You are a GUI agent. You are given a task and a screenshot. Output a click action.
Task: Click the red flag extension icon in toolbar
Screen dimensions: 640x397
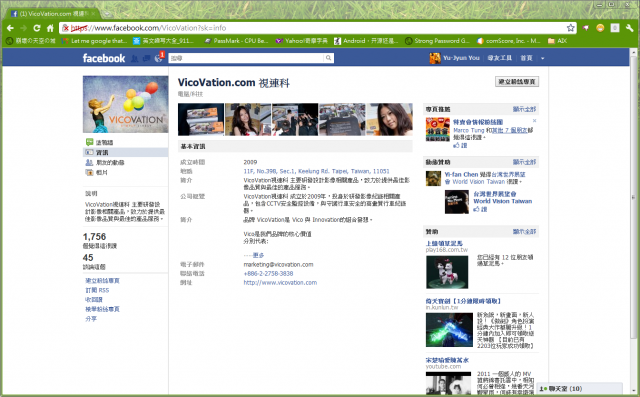click(x=586, y=28)
